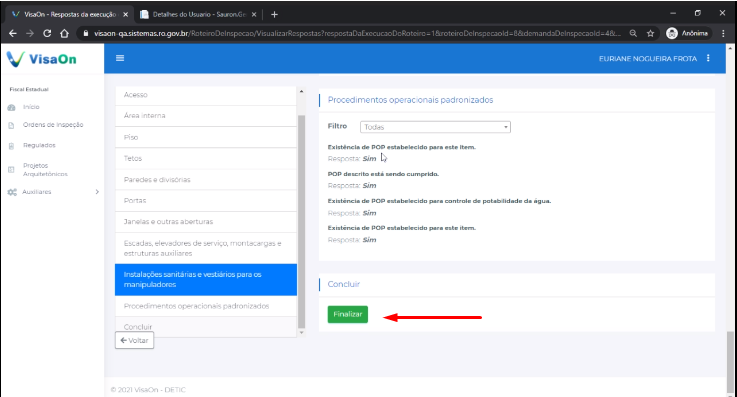Screen dimensions: 737x397
Task: Select the Área interna section
Action: 206,116
